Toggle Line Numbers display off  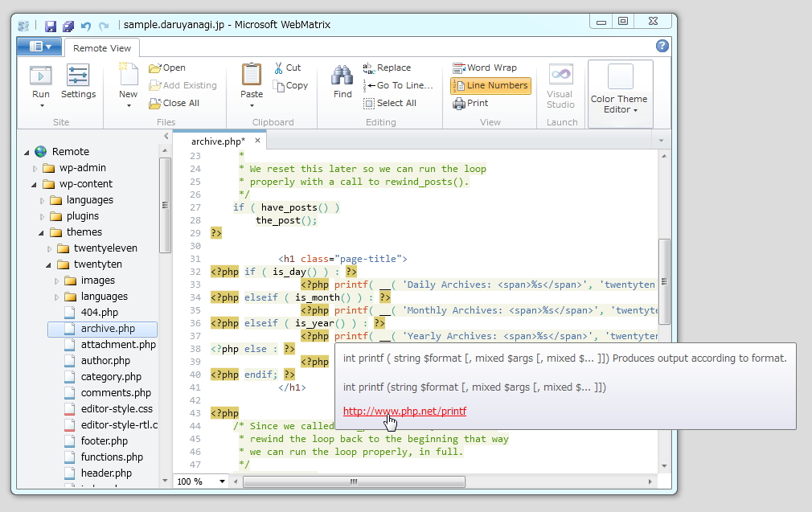click(x=490, y=86)
